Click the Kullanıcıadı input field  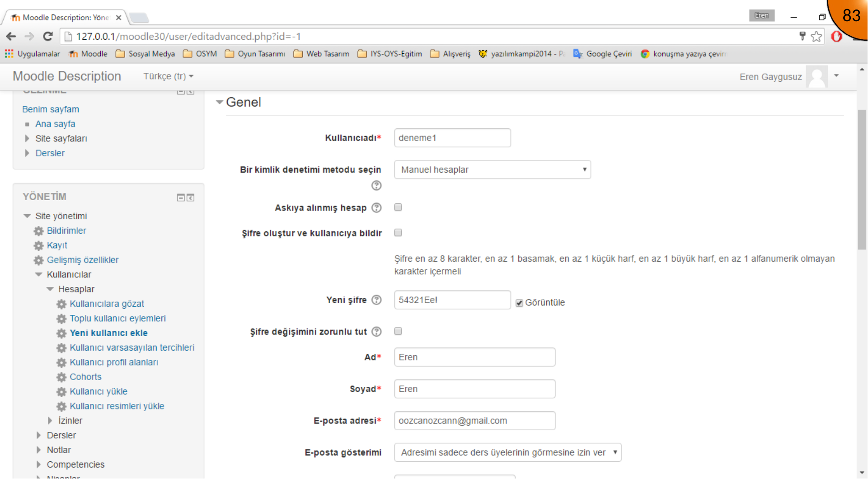point(452,138)
